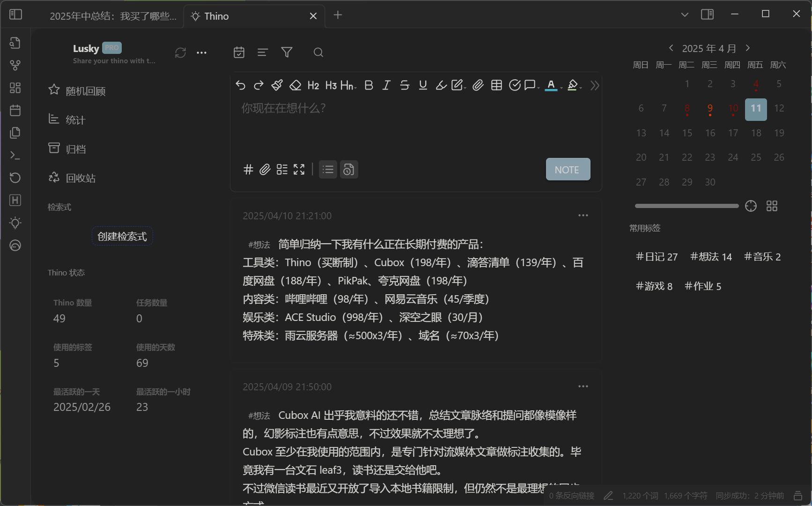
Task: Open the Thino lightbulb ribbon icon
Action: (15, 223)
